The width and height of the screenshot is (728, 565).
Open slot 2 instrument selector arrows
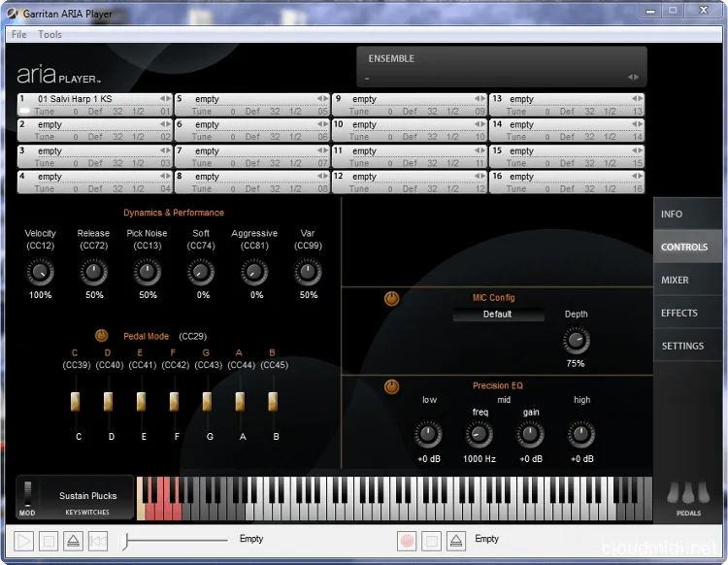165,124
